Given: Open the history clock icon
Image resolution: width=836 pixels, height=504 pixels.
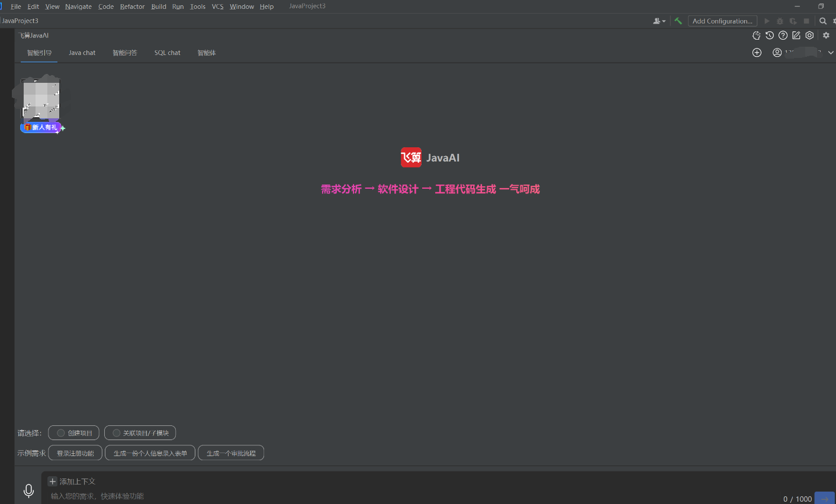Looking at the screenshot, I should 770,35.
